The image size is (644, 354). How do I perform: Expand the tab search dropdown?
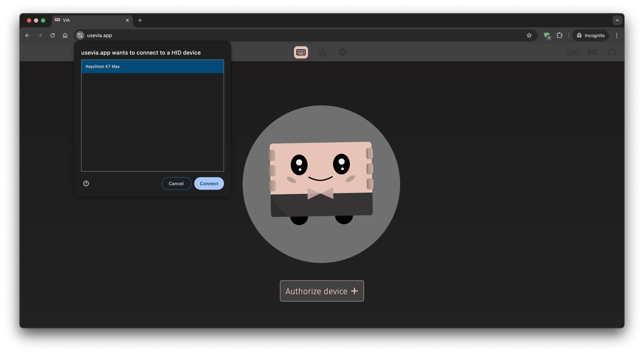617,20
